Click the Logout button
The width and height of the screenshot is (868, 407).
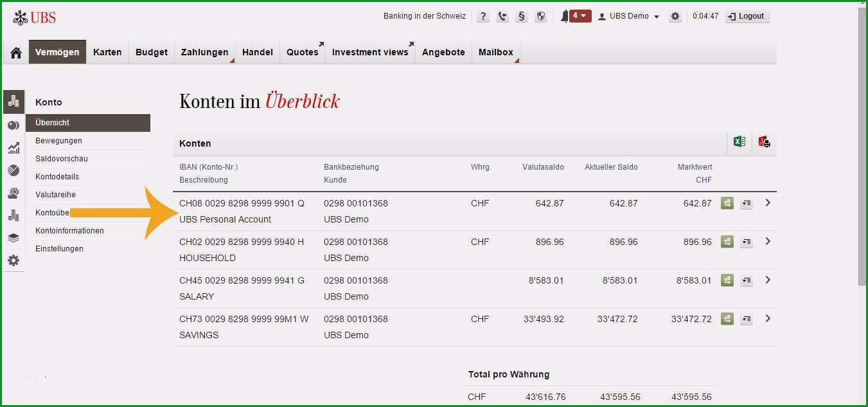747,16
